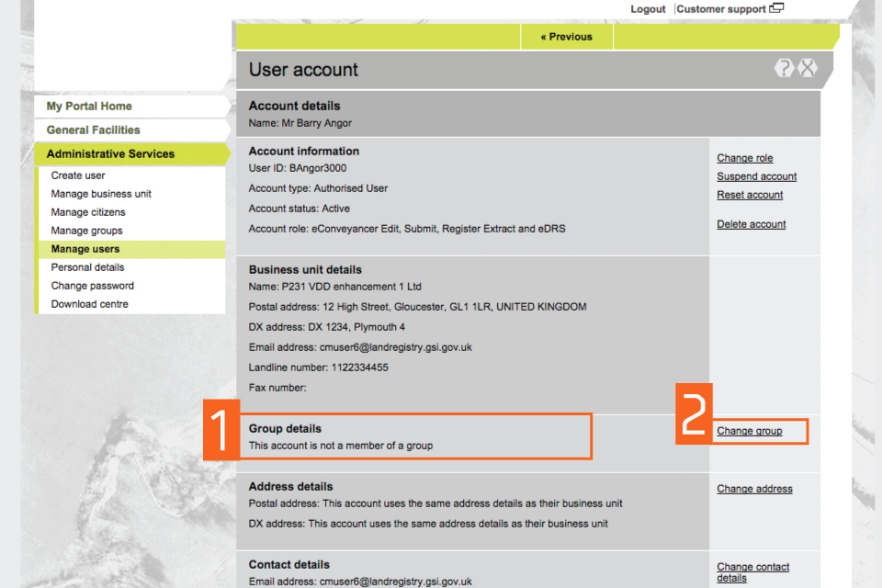The height and width of the screenshot is (588, 882).
Task: Select the highlighted Manage users item
Action: coord(85,249)
